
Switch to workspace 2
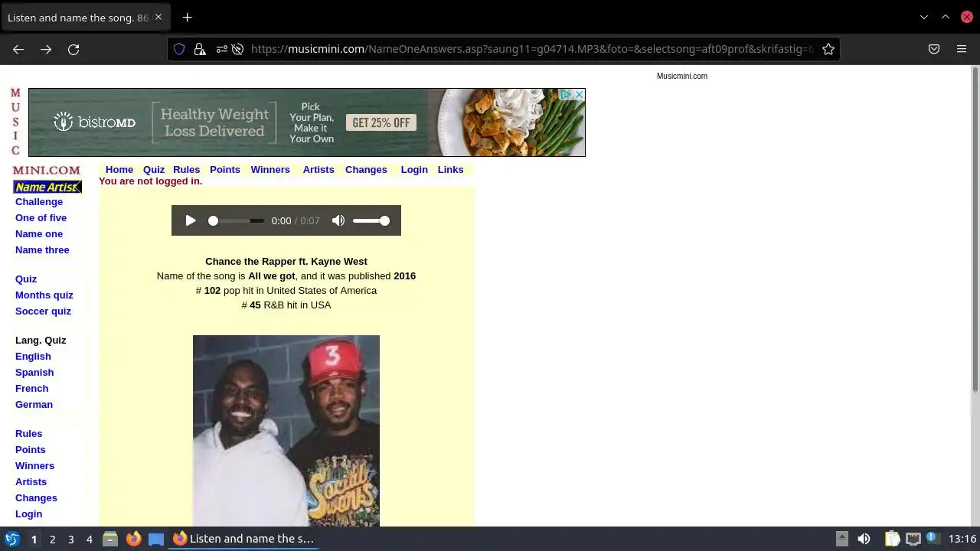tap(52, 539)
